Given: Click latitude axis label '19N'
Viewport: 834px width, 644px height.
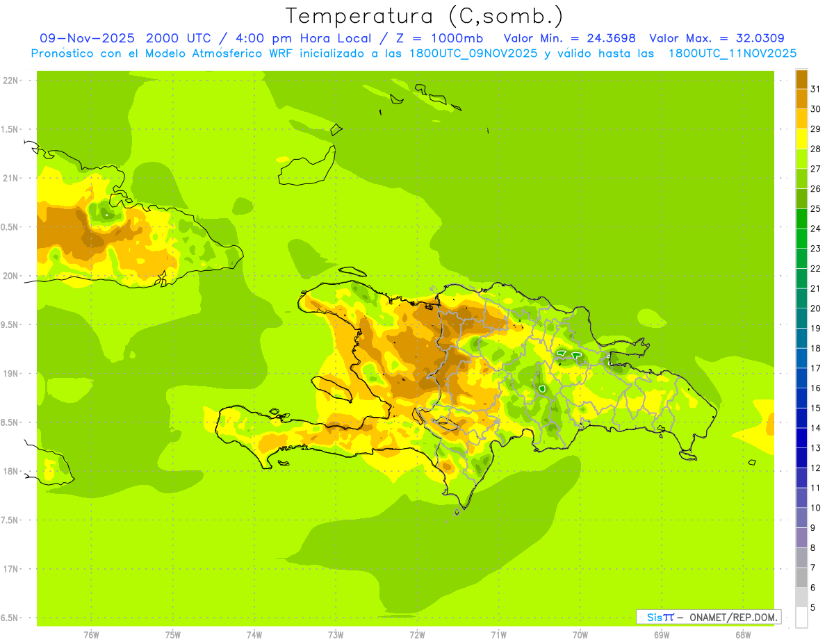Looking at the screenshot, I should point(11,374).
